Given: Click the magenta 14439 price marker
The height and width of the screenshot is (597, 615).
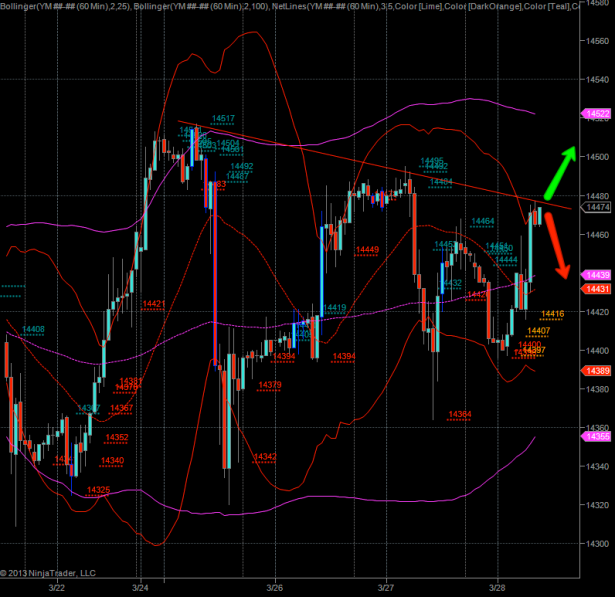Looking at the screenshot, I should 598,274.
